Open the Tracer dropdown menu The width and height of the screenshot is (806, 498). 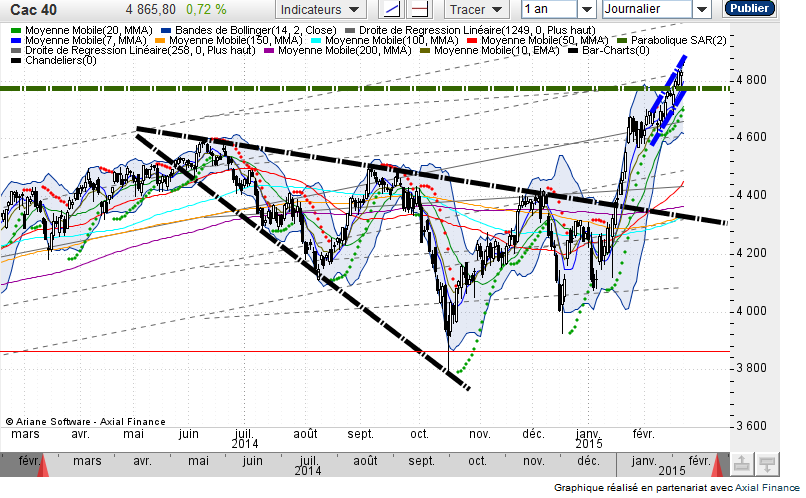(476, 9)
